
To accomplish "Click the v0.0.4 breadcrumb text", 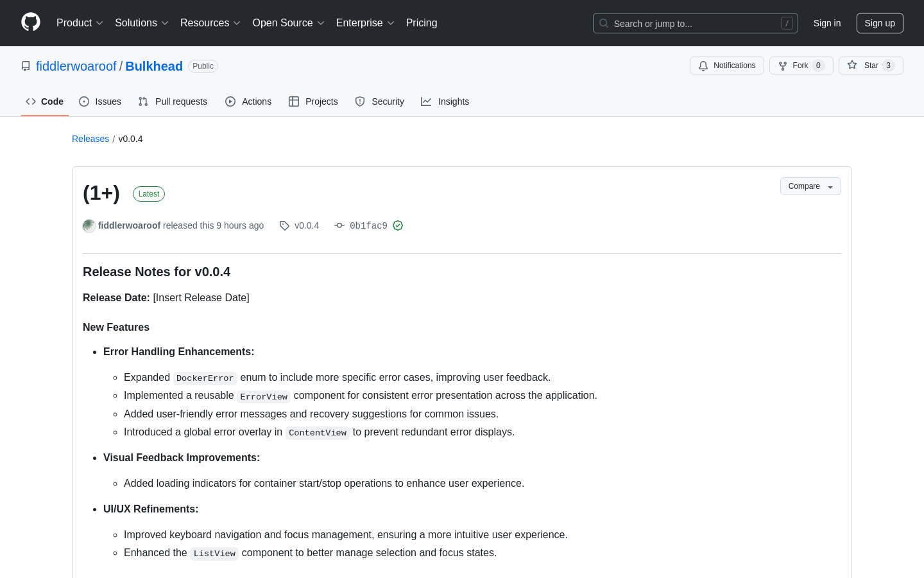I will tap(130, 139).
